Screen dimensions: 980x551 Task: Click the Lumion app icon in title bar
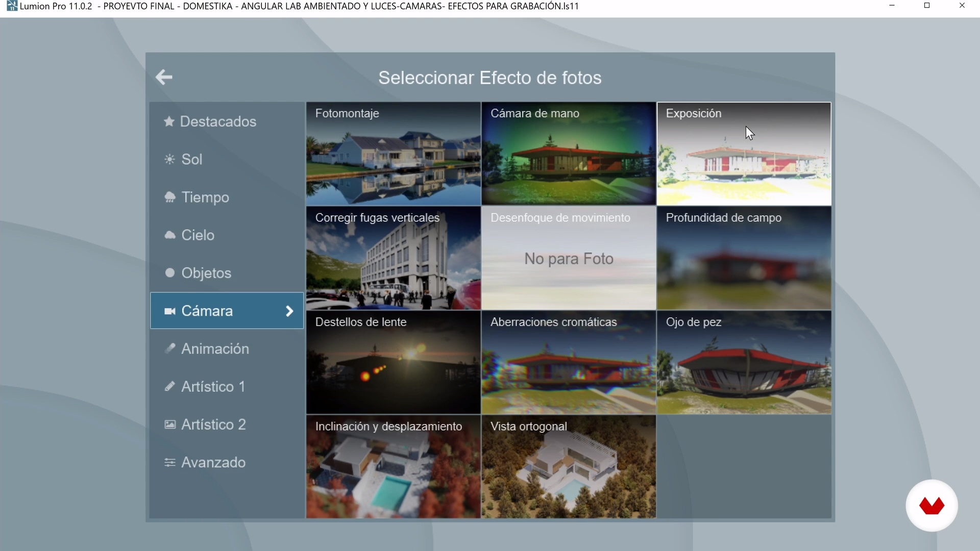coord(12,6)
